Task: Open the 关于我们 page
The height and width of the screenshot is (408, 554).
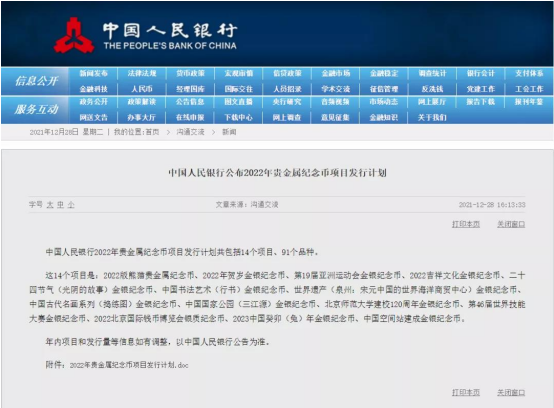Action: click(x=432, y=117)
